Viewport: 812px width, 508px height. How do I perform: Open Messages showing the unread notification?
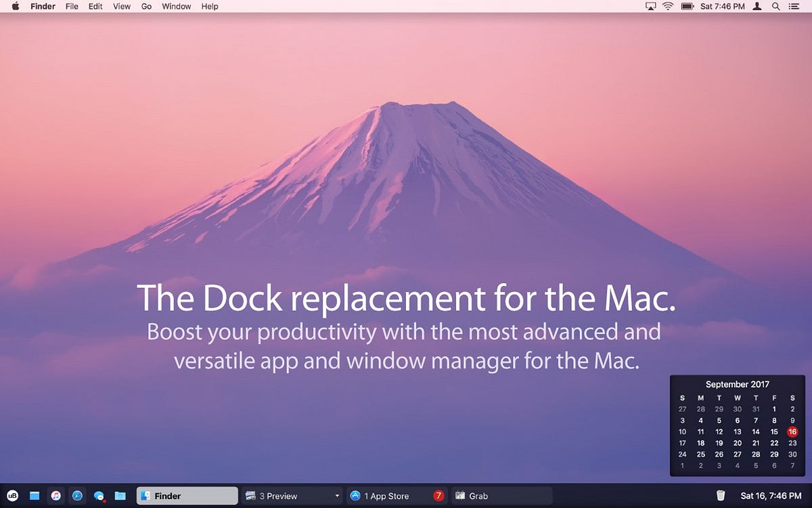pos(99,495)
